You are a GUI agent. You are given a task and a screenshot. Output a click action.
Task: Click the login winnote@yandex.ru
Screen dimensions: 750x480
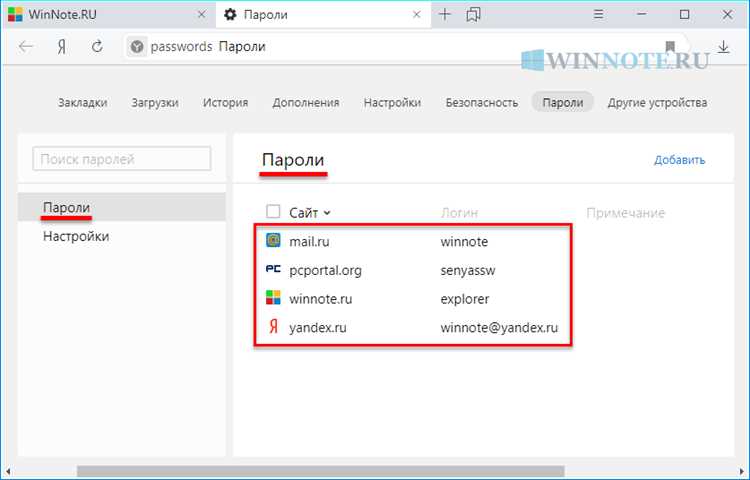pos(499,327)
